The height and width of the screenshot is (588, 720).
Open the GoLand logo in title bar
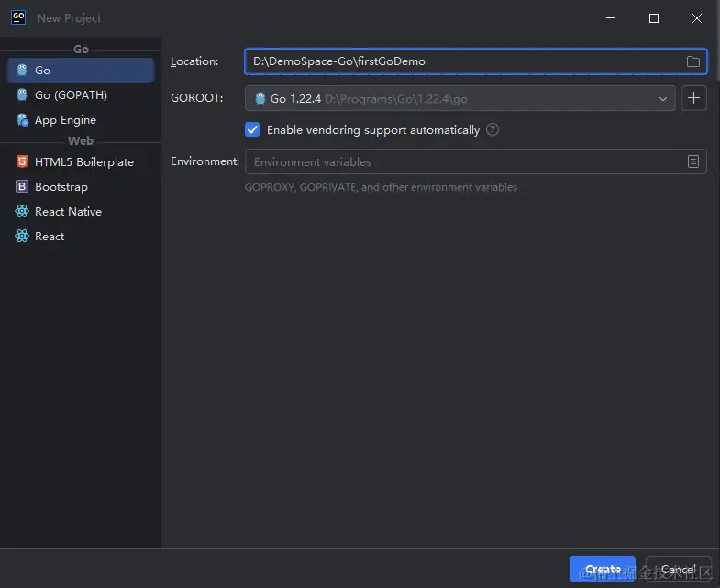18,18
